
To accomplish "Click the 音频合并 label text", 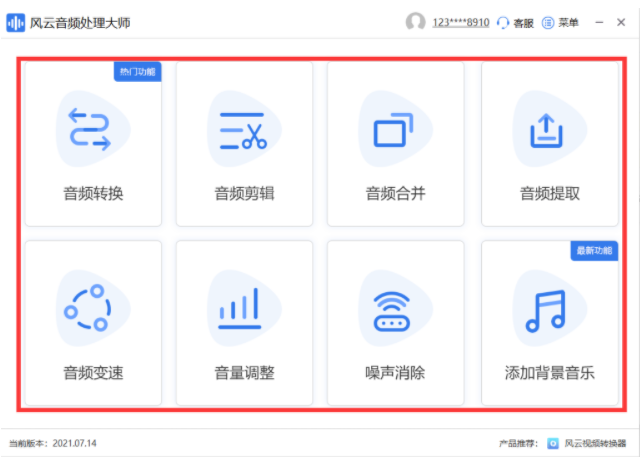I will (x=396, y=194).
